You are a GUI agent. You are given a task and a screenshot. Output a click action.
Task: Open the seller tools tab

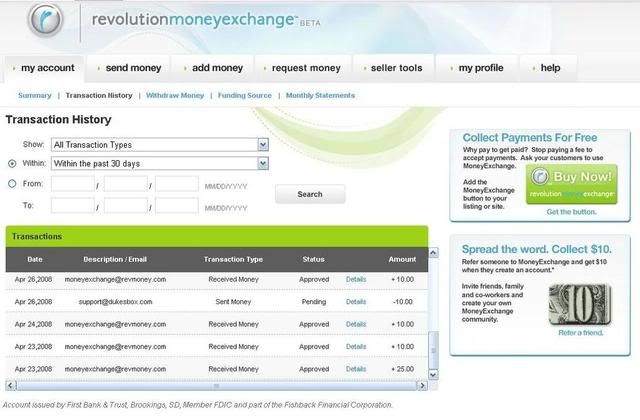(x=393, y=68)
